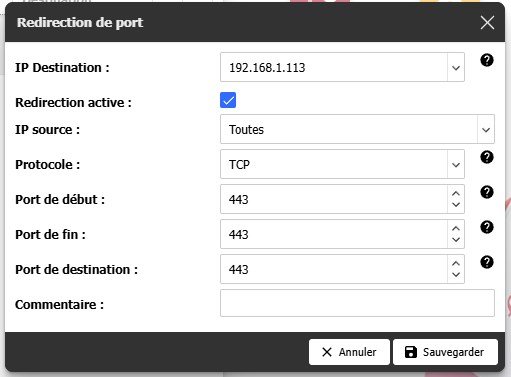Decrease the Port de destination value

456,275
